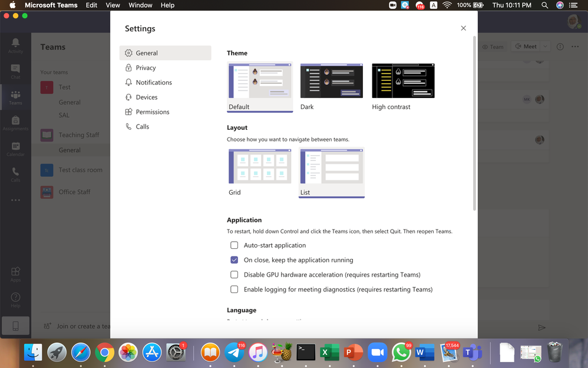The image size is (588, 368).
Task: Open the Window menu in menu bar
Action: click(x=140, y=5)
